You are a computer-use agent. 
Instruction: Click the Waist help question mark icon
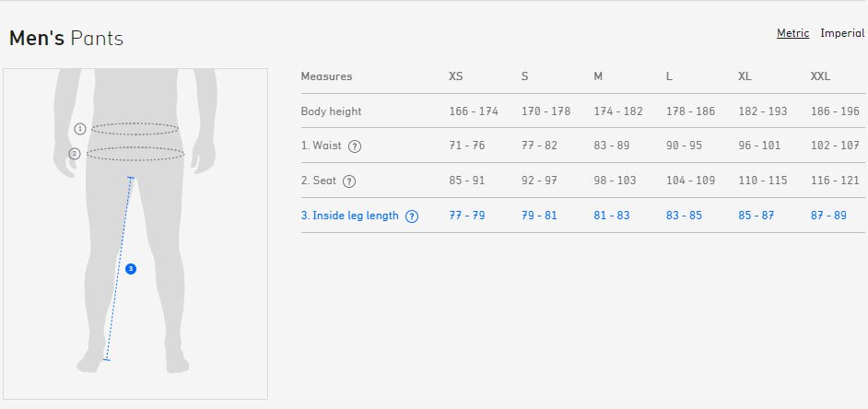tap(355, 146)
